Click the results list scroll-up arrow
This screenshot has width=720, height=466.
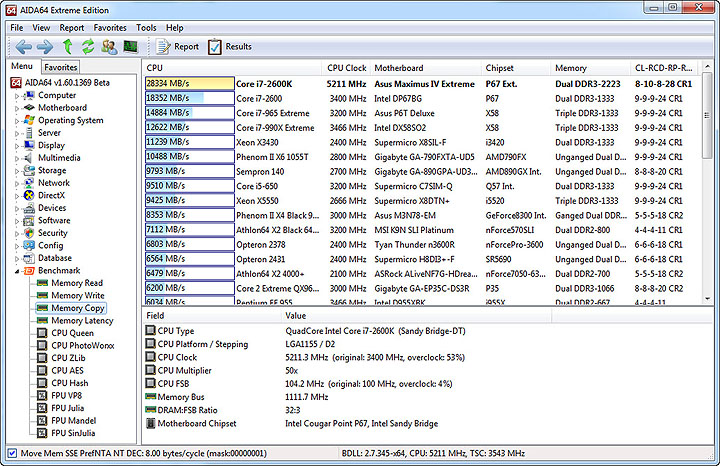click(x=707, y=67)
